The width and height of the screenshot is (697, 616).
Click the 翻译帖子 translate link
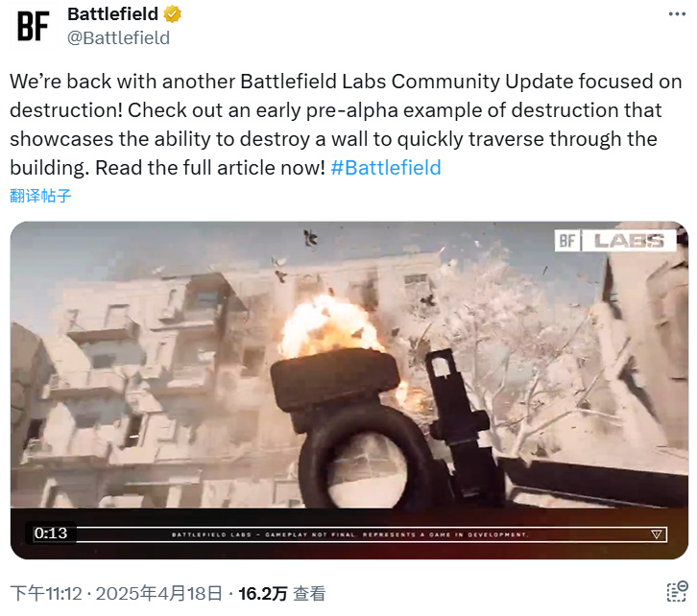[40, 196]
